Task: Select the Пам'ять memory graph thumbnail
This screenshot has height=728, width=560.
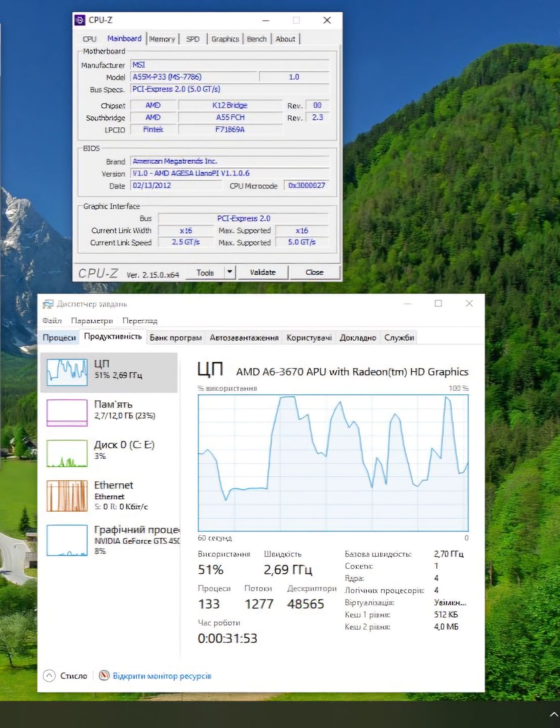Action: click(x=67, y=413)
